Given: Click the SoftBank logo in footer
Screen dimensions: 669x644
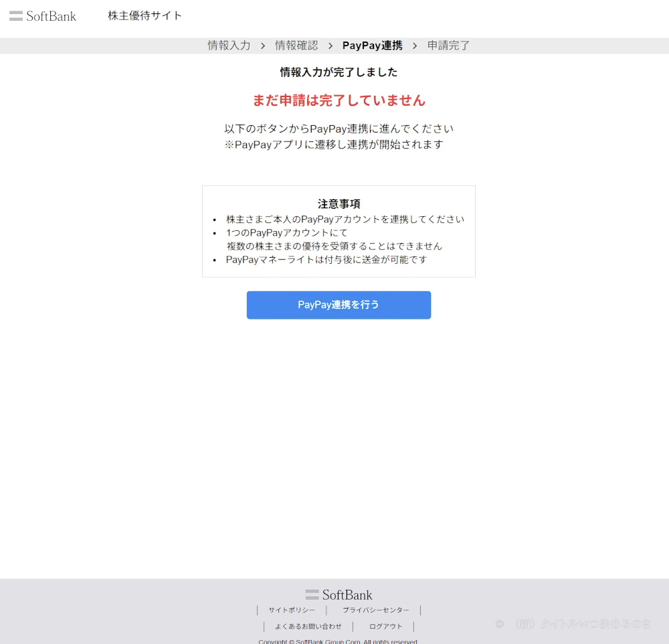Looking at the screenshot, I should [339, 595].
